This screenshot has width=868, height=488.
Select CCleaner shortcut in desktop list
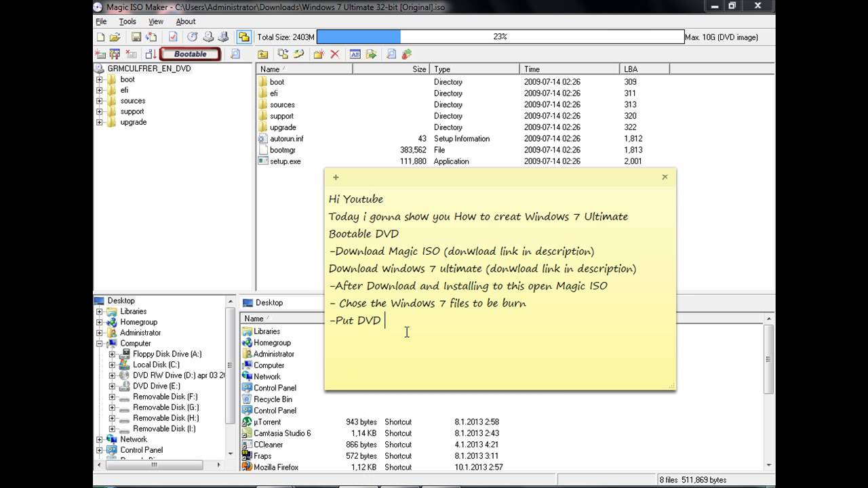pyautogui.click(x=269, y=445)
